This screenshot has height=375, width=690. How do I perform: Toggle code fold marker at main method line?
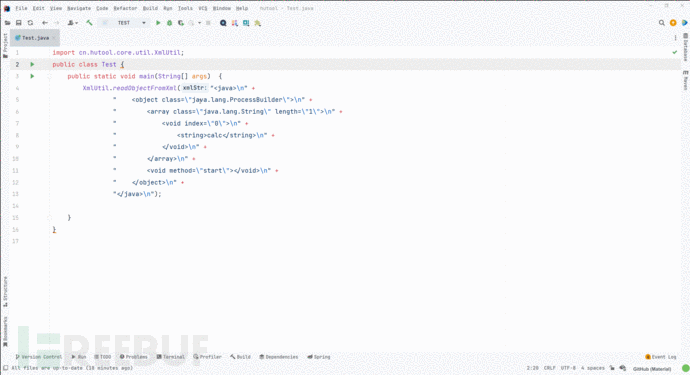point(49,76)
